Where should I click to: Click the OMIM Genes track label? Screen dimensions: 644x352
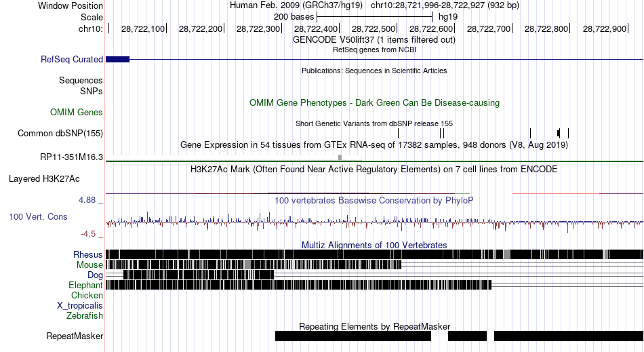[x=76, y=112]
